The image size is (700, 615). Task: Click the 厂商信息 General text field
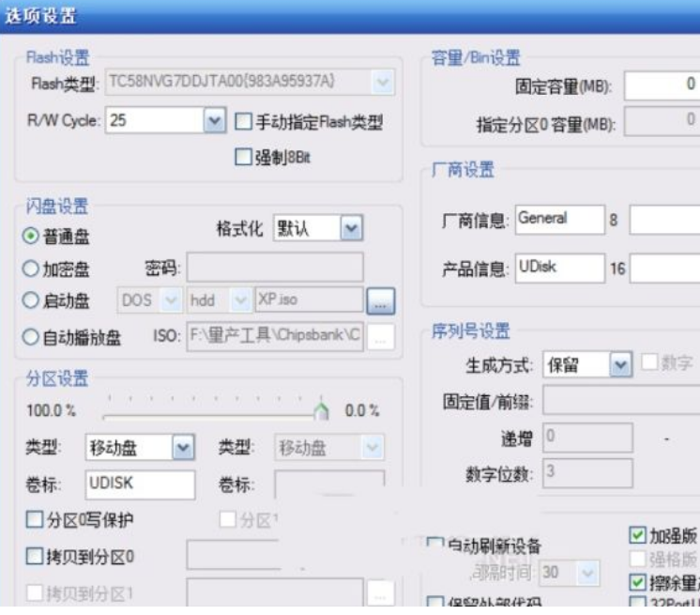coord(559,220)
